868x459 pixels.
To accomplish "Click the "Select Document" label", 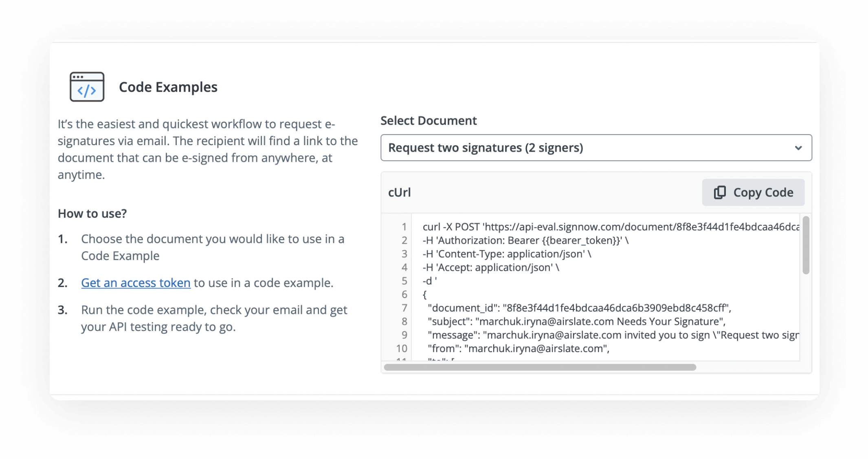I will [429, 121].
